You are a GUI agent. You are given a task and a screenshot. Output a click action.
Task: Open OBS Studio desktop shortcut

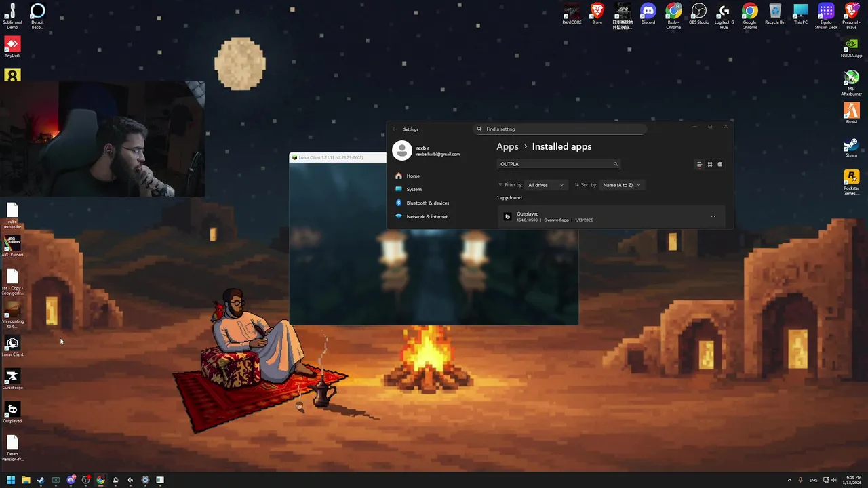[x=698, y=14]
